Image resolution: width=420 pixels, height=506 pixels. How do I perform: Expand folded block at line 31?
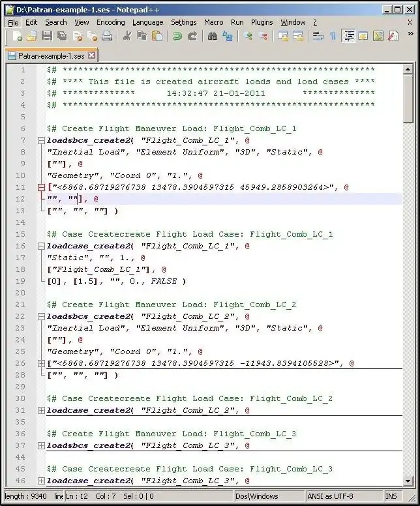[41, 411]
